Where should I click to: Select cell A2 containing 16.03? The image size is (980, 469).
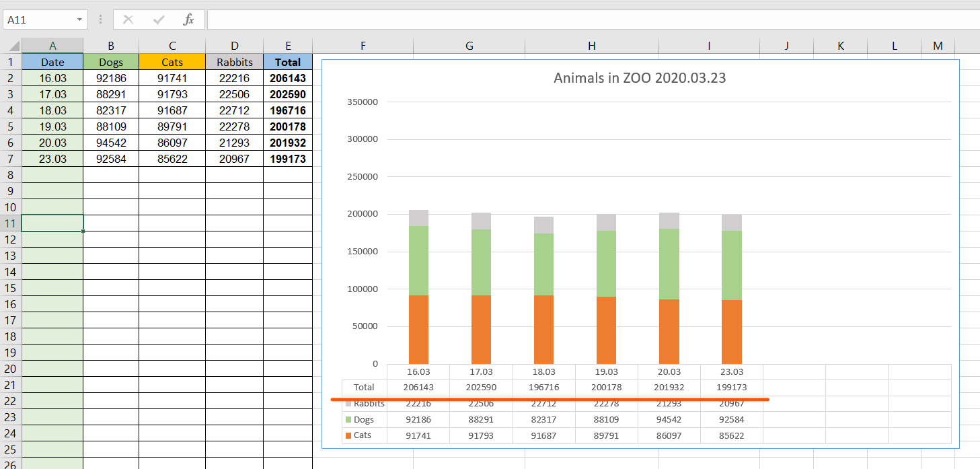click(x=52, y=77)
